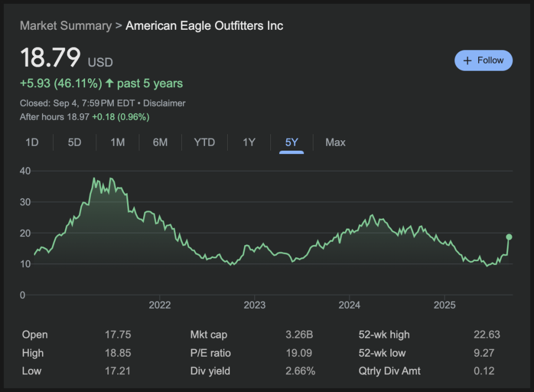Viewport: 534px width, 392px height.
Task: Click the Follow button
Action: pos(483,61)
